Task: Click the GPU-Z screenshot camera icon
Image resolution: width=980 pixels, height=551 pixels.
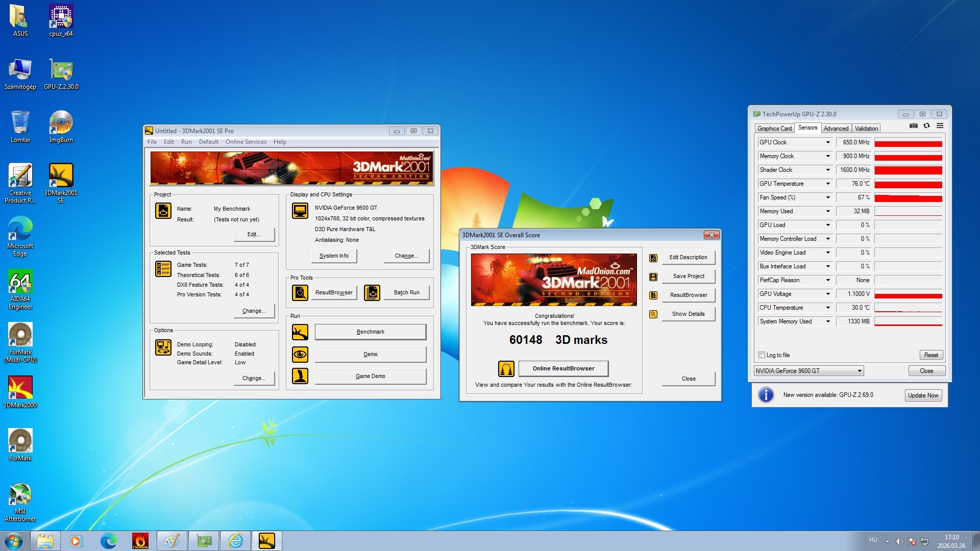Action: tap(914, 126)
